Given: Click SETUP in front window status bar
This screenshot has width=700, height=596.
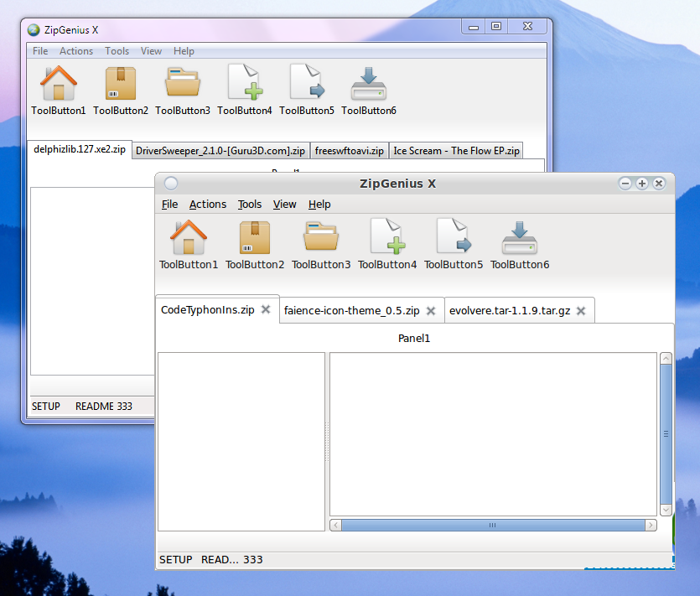Looking at the screenshot, I should click(176, 560).
